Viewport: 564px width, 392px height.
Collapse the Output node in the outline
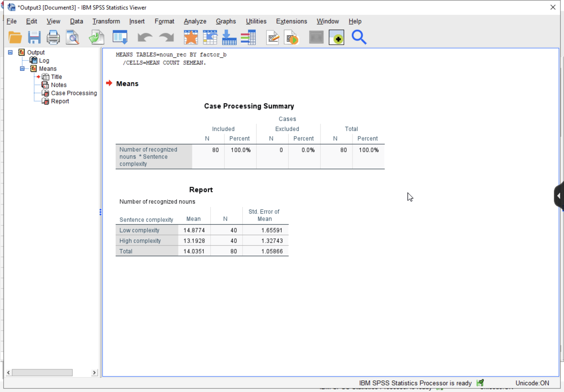point(10,52)
